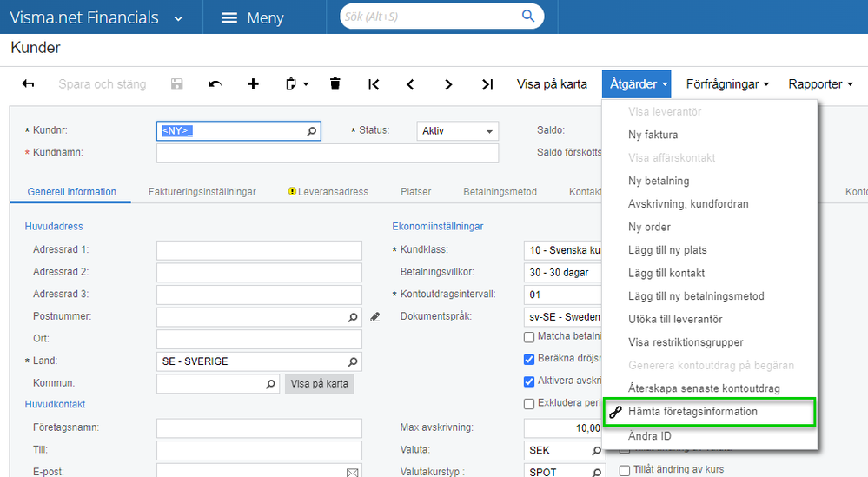Open Betalningsvillkor combo box
This screenshot has height=477, width=868.
pyautogui.click(x=562, y=272)
